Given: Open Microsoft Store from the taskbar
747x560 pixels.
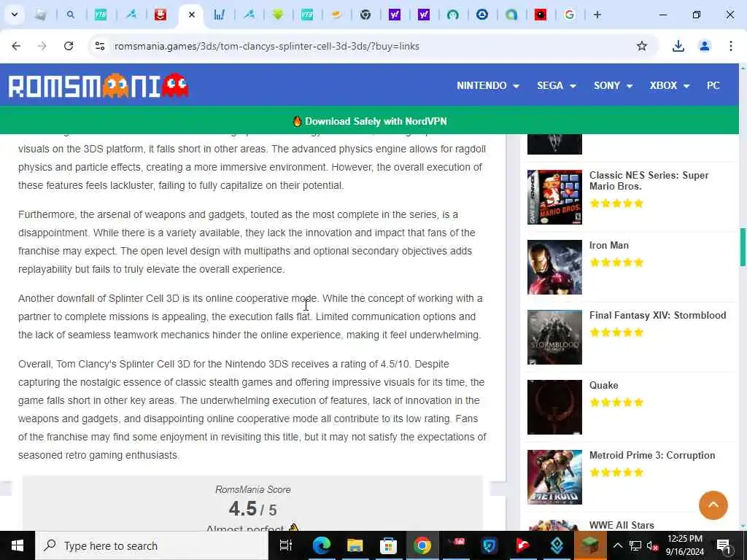Looking at the screenshot, I should tap(388, 545).
